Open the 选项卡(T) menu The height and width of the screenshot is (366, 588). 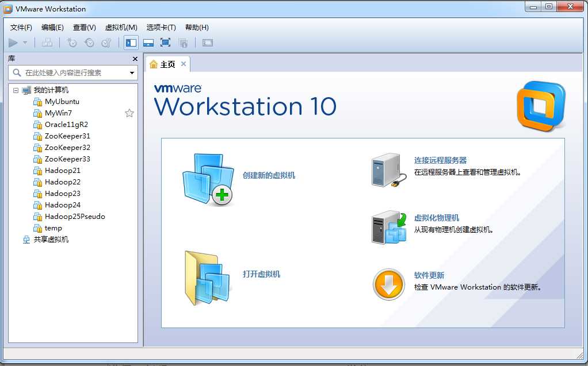[x=161, y=28]
